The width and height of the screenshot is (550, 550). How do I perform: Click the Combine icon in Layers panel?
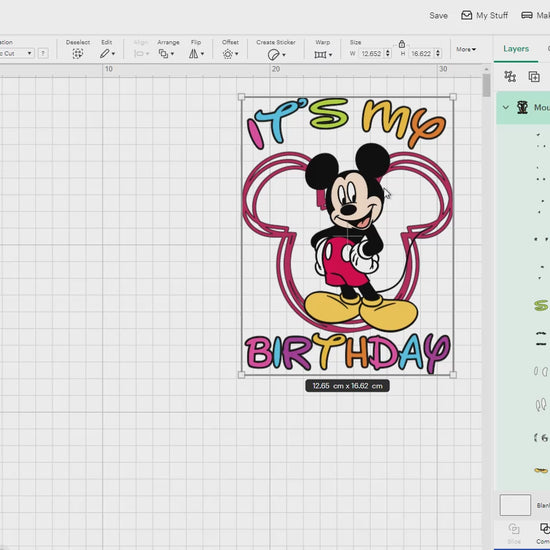(x=545, y=528)
